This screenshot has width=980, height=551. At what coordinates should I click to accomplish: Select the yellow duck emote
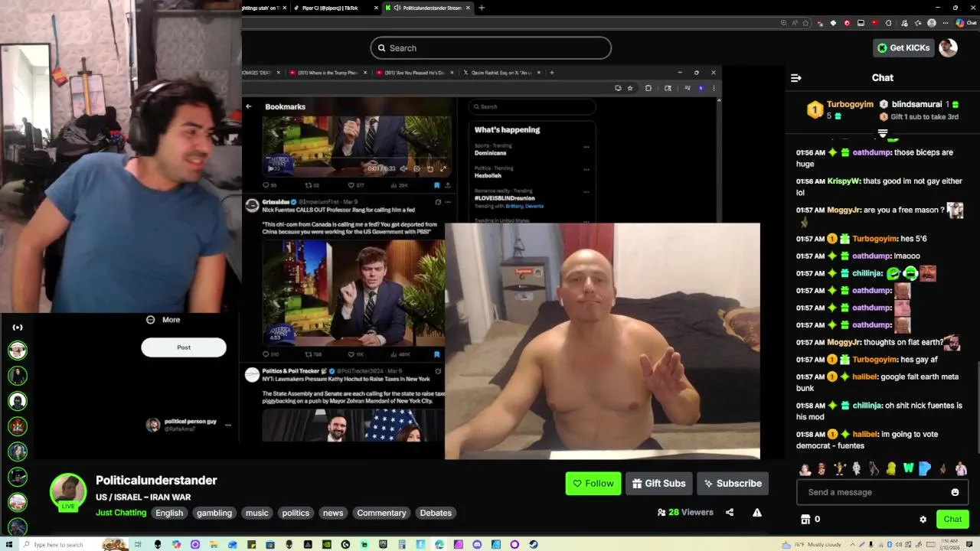(891, 469)
